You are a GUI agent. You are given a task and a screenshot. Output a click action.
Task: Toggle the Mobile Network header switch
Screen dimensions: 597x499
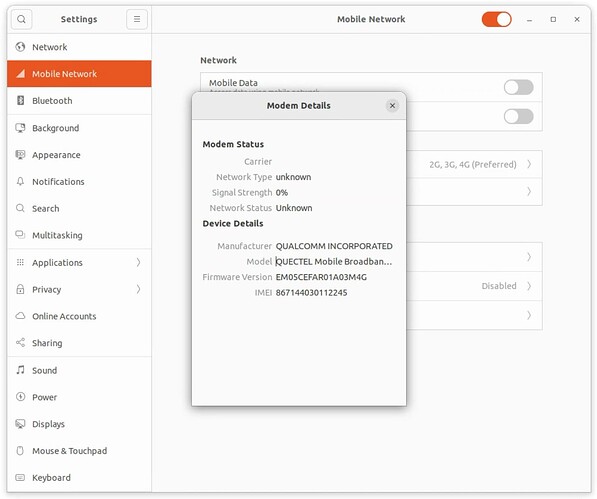pyautogui.click(x=496, y=19)
